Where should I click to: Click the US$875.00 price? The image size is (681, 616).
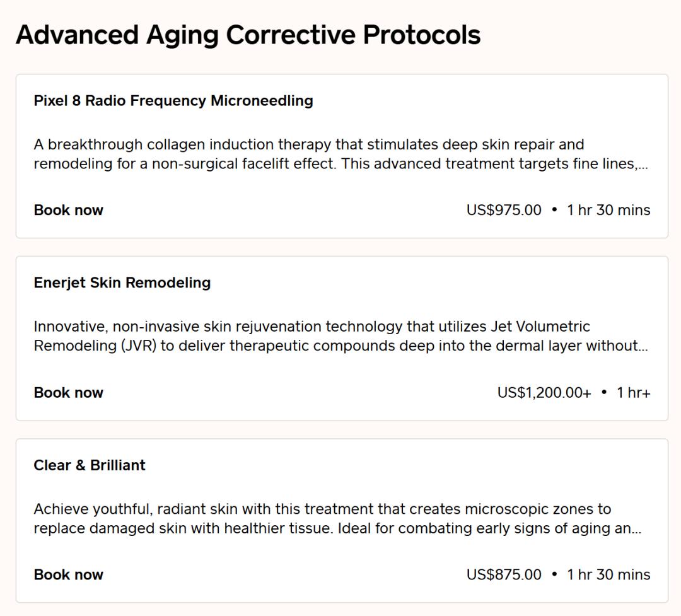(x=504, y=574)
